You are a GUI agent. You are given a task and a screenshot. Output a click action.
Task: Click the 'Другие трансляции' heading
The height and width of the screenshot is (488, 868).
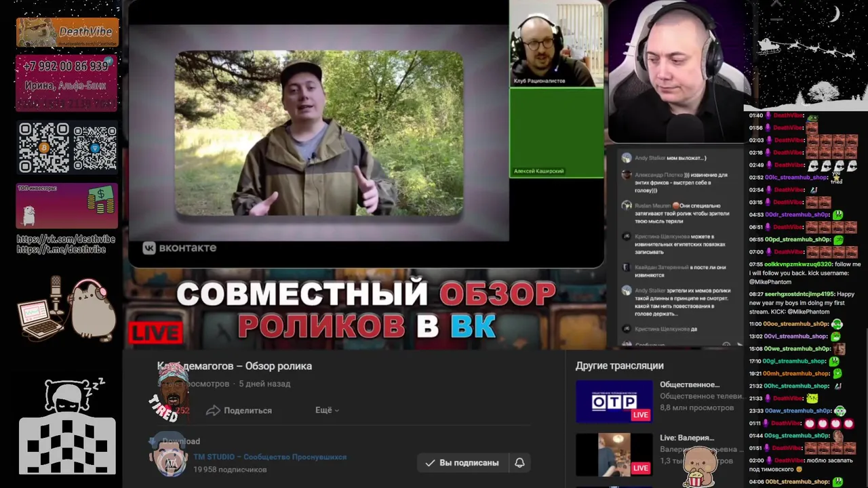[x=619, y=365]
